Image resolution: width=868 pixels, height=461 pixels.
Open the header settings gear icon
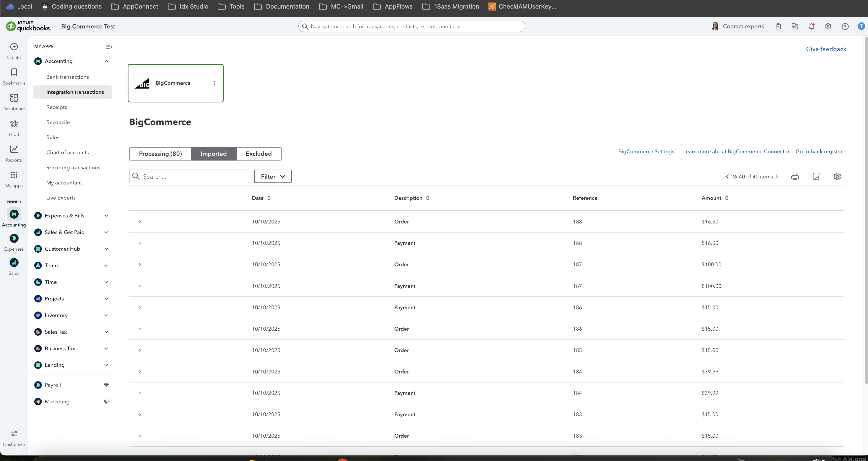coord(828,26)
